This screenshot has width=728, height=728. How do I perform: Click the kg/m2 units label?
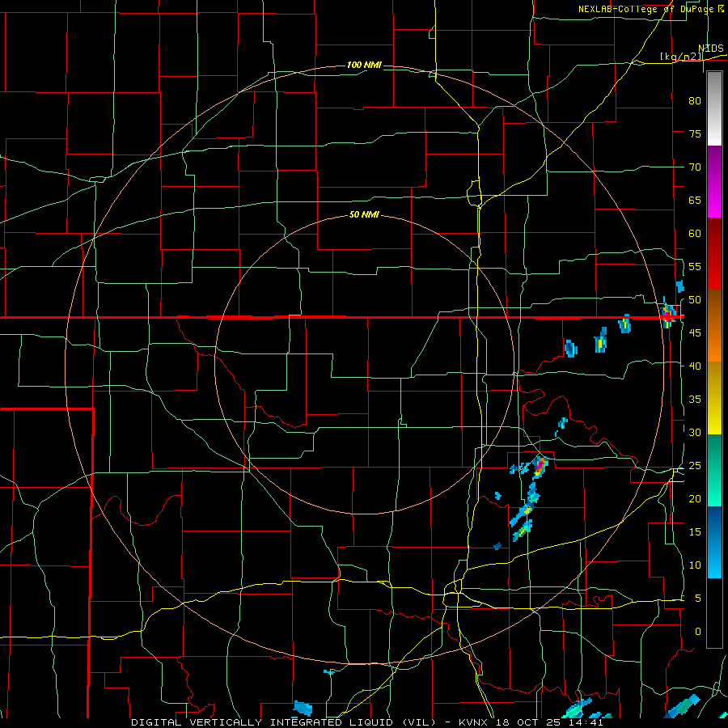[681, 57]
